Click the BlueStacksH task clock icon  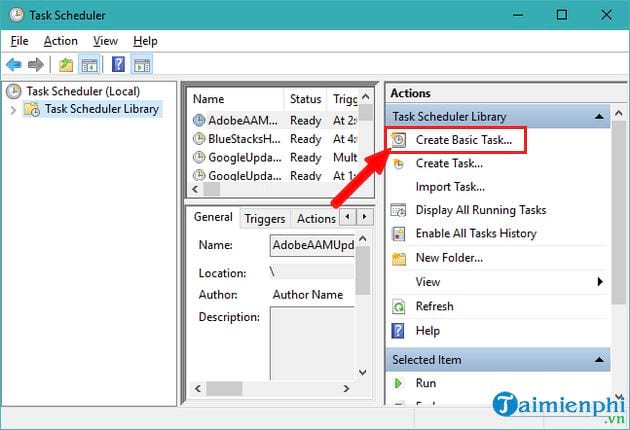(x=199, y=139)
